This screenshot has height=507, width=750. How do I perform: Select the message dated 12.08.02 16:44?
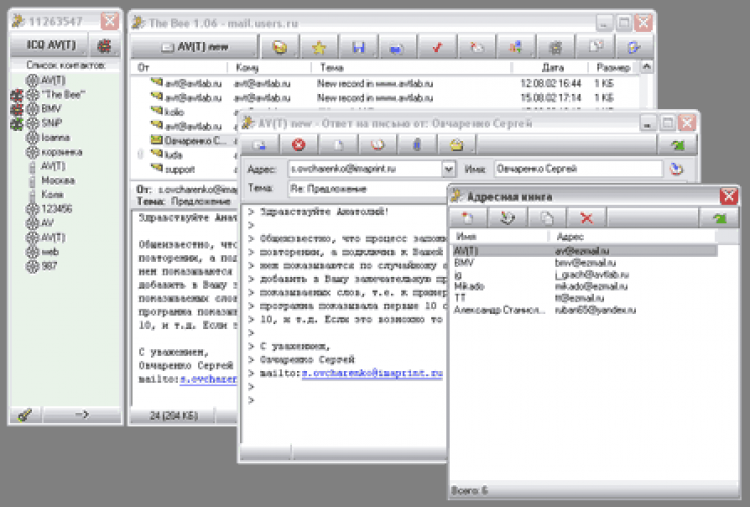coord(387,84)
